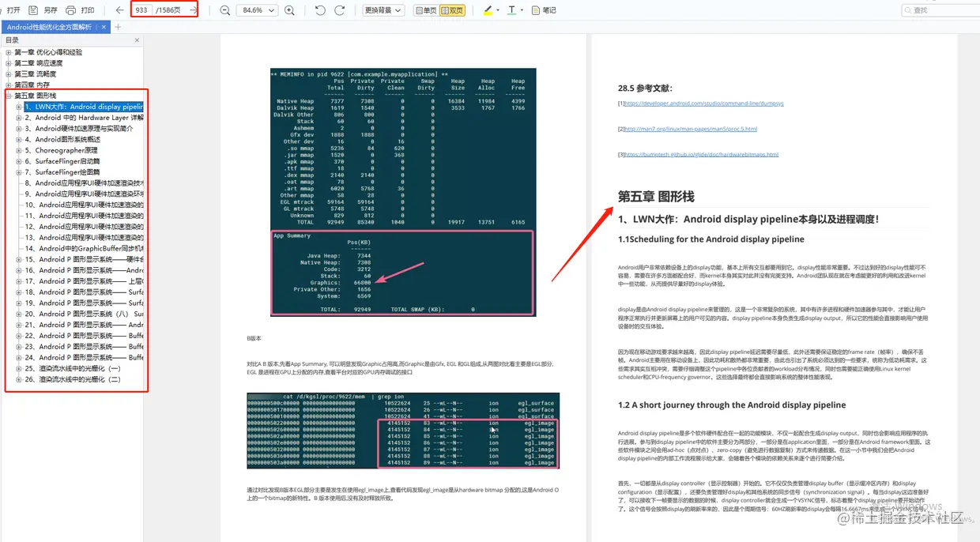Screen dimensions: 980x542
Task: Click the 笔记 notes button
Action: click(x=543, y=10)
